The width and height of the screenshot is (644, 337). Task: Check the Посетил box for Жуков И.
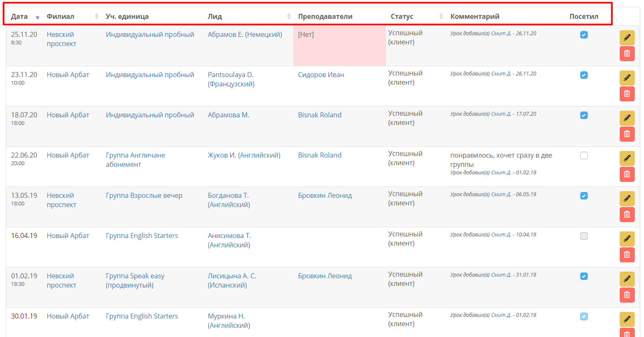(x=584, y=156)
